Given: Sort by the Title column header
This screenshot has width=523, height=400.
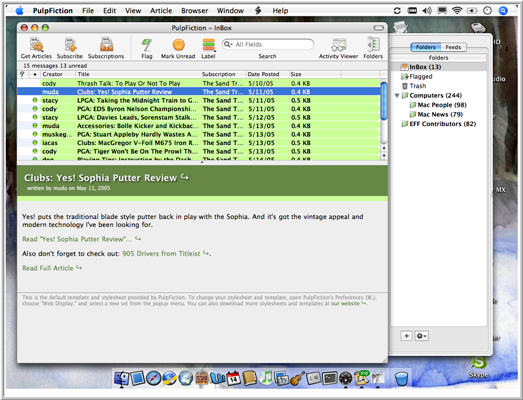Looking at the screenshot, I should tap(138, 74).
